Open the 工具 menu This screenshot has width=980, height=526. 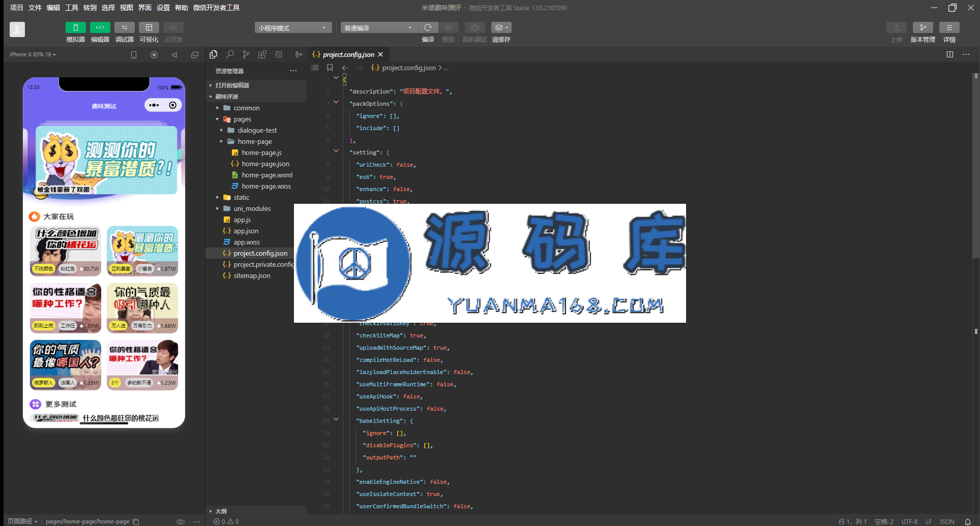(x=72, y=8)
